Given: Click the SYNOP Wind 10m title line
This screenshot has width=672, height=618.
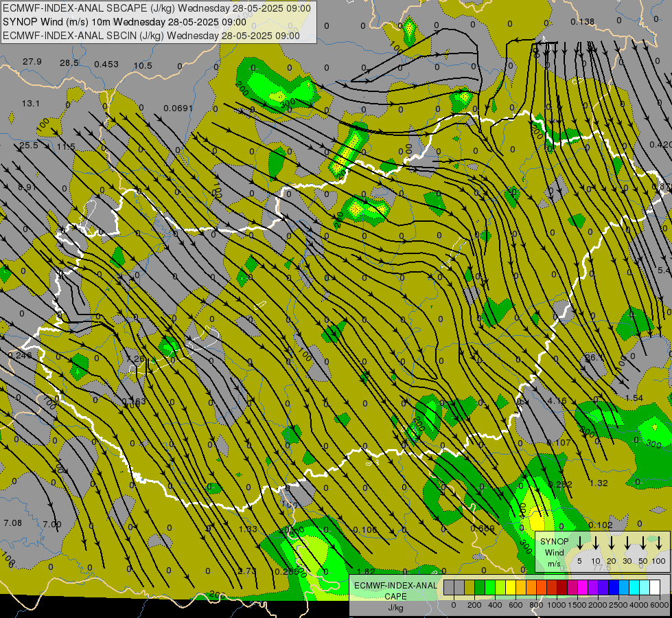Looking at the screenshot, I should (x=125, y=22).
